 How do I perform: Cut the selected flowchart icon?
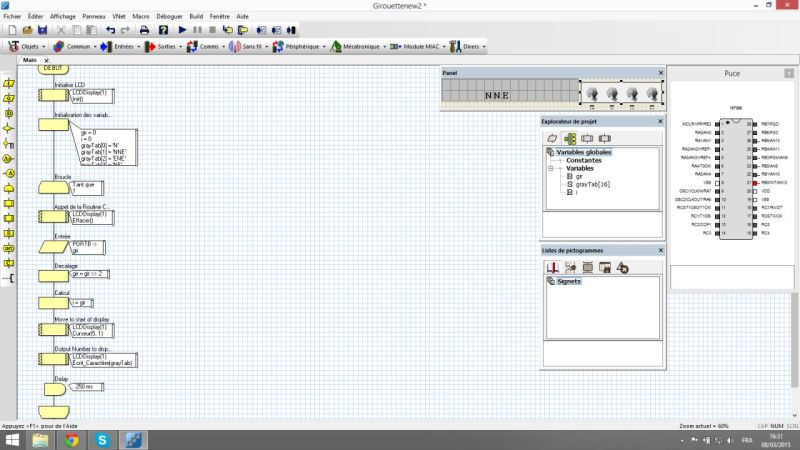(x=61, y=31)
